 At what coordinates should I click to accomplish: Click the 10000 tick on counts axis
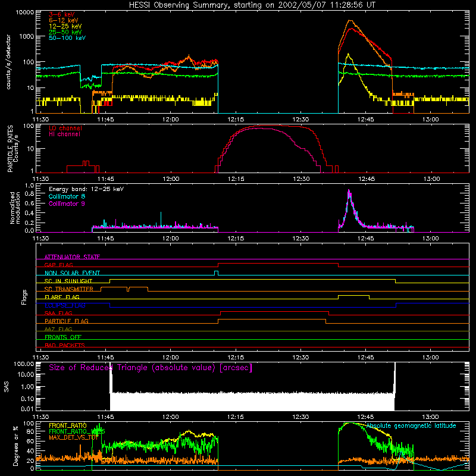pyautogui.click(x=25, y=12)
